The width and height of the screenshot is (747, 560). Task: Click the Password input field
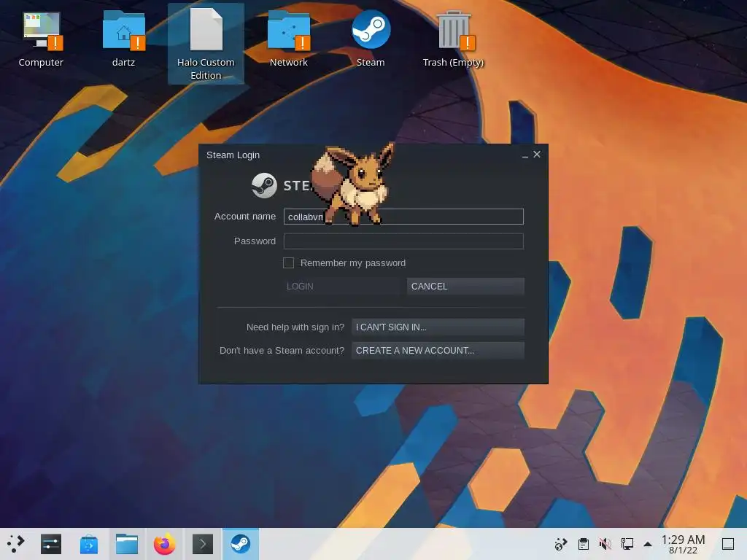403,241
